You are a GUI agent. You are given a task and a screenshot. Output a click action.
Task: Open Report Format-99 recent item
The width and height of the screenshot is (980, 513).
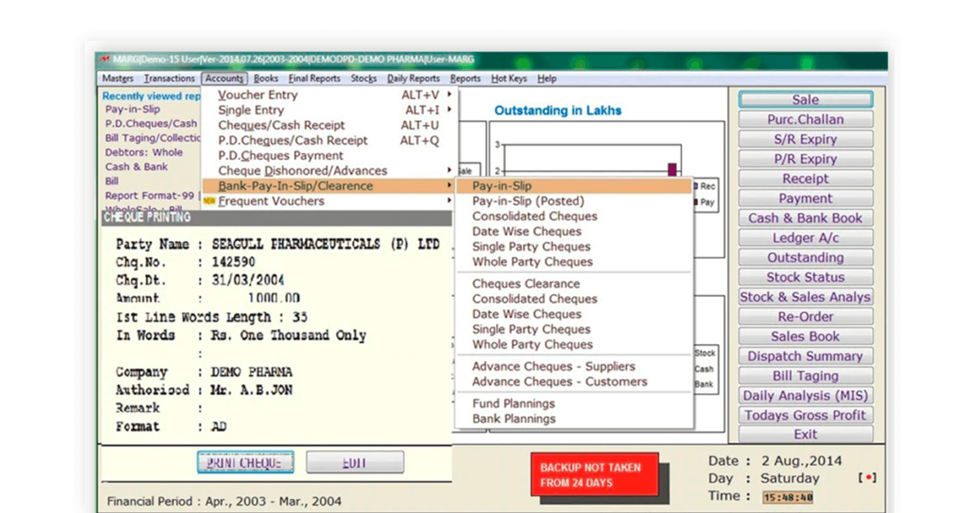coord(151,196)
